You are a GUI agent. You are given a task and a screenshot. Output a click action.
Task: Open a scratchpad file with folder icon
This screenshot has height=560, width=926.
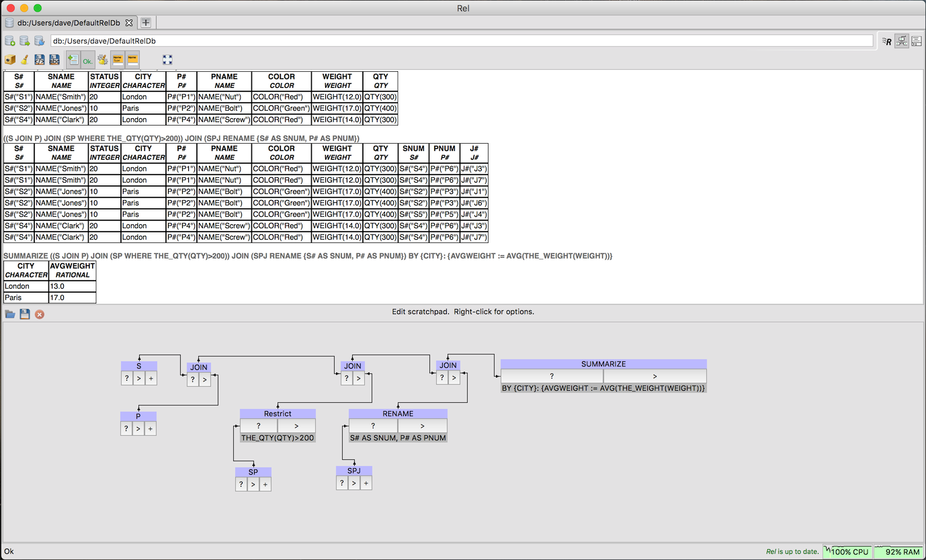click(x=10, y=314)
